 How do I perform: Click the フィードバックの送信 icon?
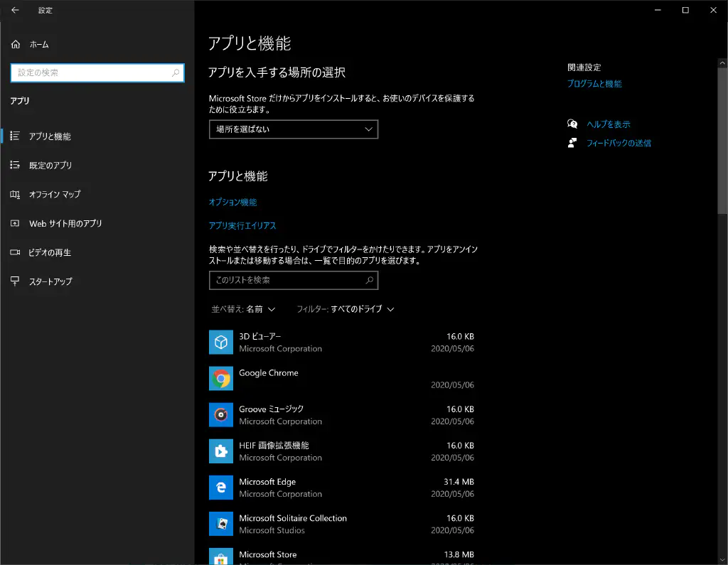pos(573,142)
